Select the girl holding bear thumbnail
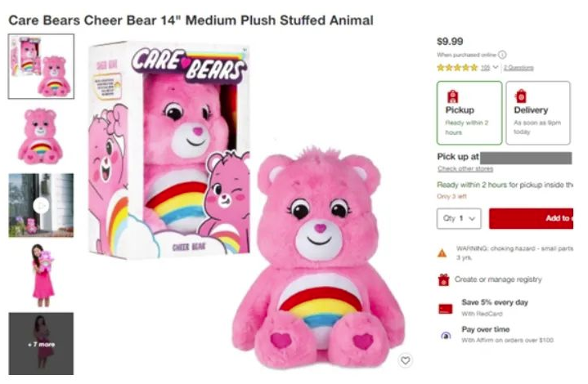The image size is (588, 384). 41,275
